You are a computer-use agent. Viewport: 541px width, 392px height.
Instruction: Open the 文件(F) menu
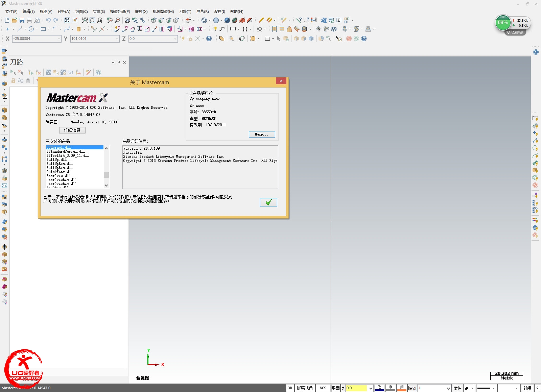click(x=11, y=11)
